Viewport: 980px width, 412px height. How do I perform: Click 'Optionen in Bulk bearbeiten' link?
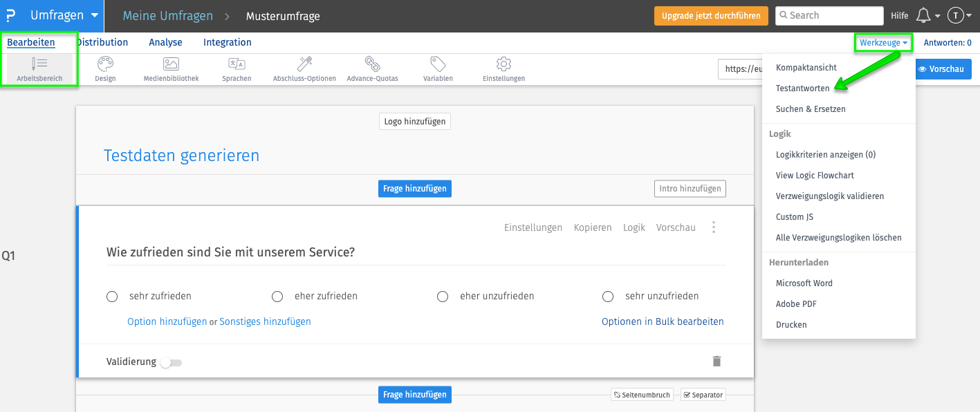[x=663, y=321]
